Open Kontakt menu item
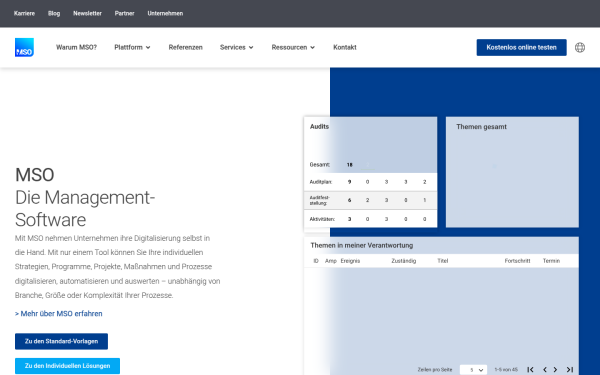Image resolution: width=600 pixels, height=375 pixels. [x=345, y=47]
